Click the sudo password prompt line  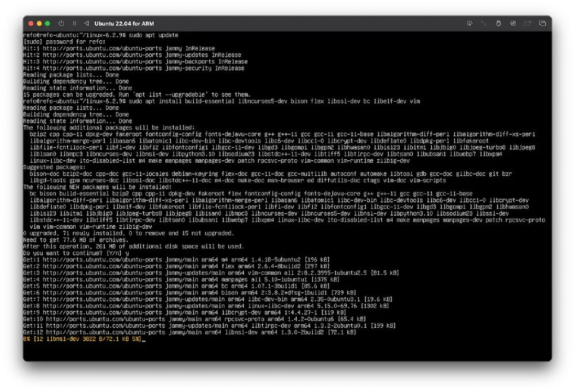pyautogui.click(x=66, y=41)
